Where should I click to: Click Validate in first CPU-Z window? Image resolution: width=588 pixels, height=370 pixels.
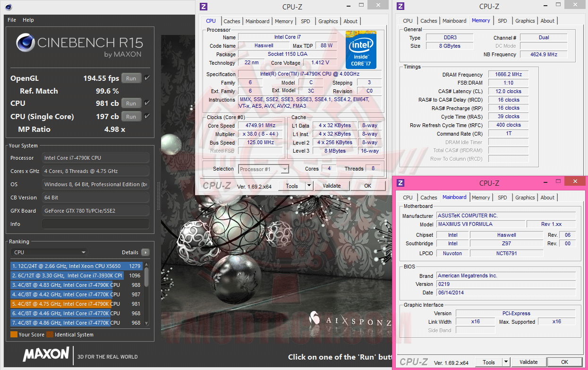tap(332, 186)
